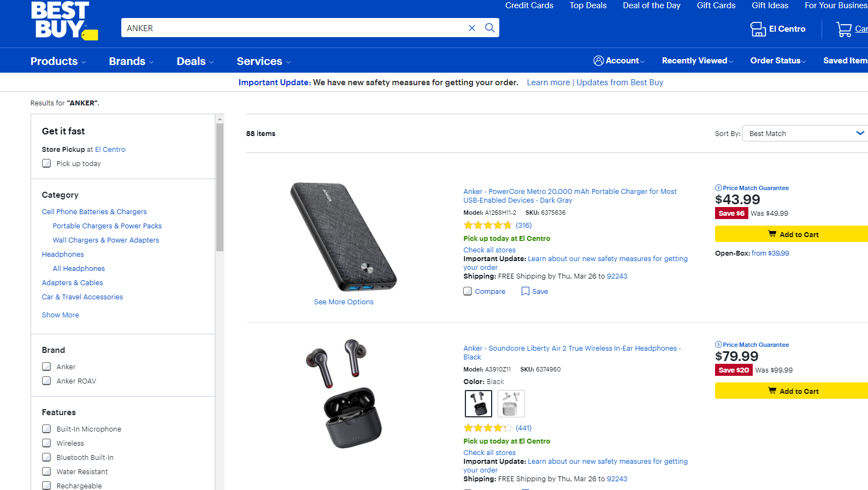Add PowerCore Metro charger to cart
This screenshot has height=490, width=868.
pyautogui.click(x=792, y=234)
